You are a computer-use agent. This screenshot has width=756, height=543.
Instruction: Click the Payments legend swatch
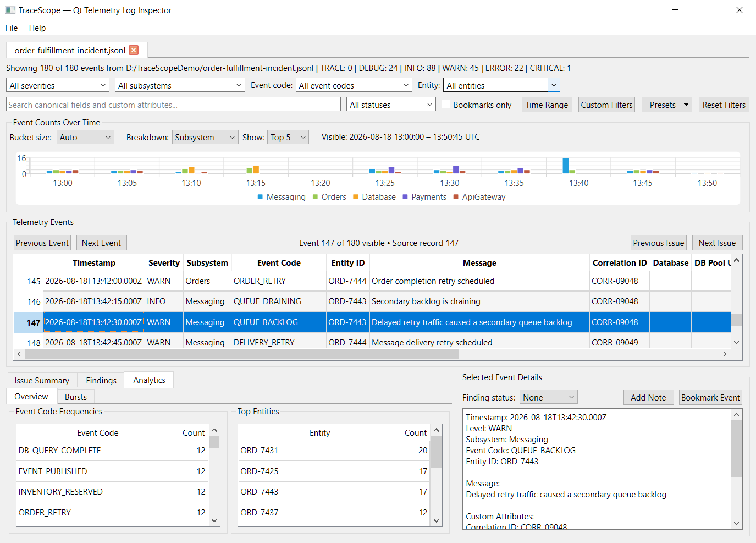tap(405, 197)
